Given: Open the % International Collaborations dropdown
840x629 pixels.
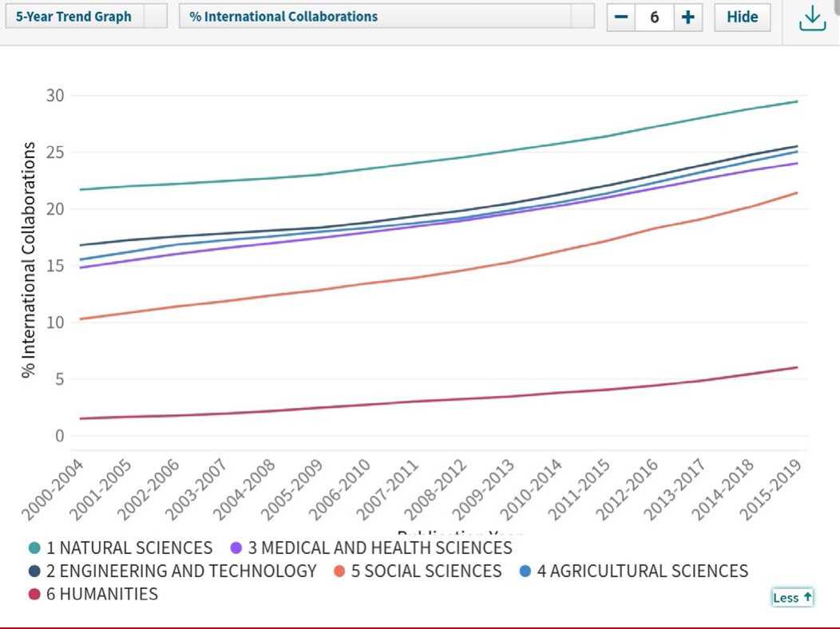Looking at the screenshot, I should tap(386, 17).
